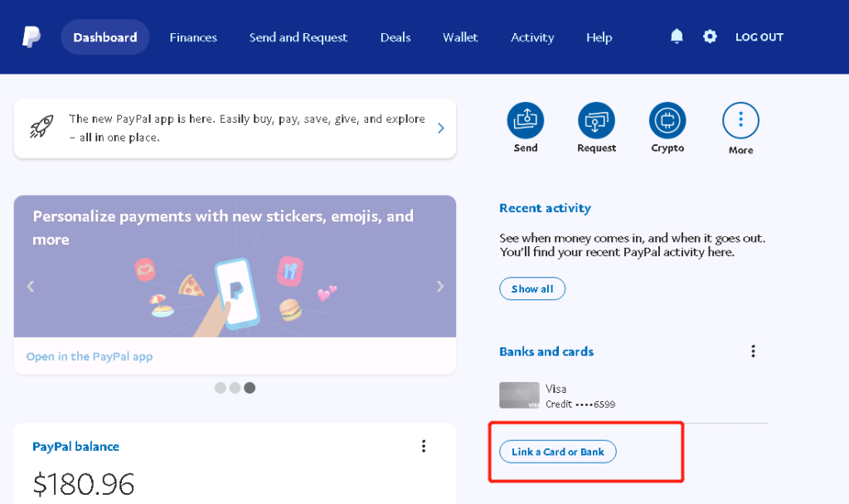Open the PayPal balance link

point(75,446)
